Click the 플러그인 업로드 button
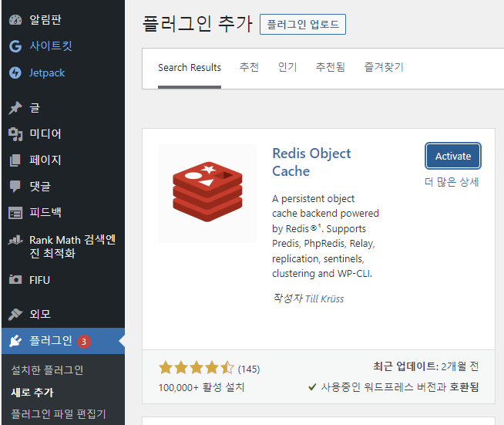The height and width of the screenshot is (425, 504). 303,24
